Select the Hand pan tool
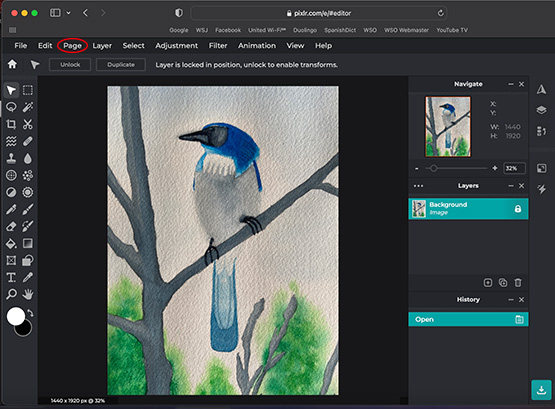 pos(28,294)
